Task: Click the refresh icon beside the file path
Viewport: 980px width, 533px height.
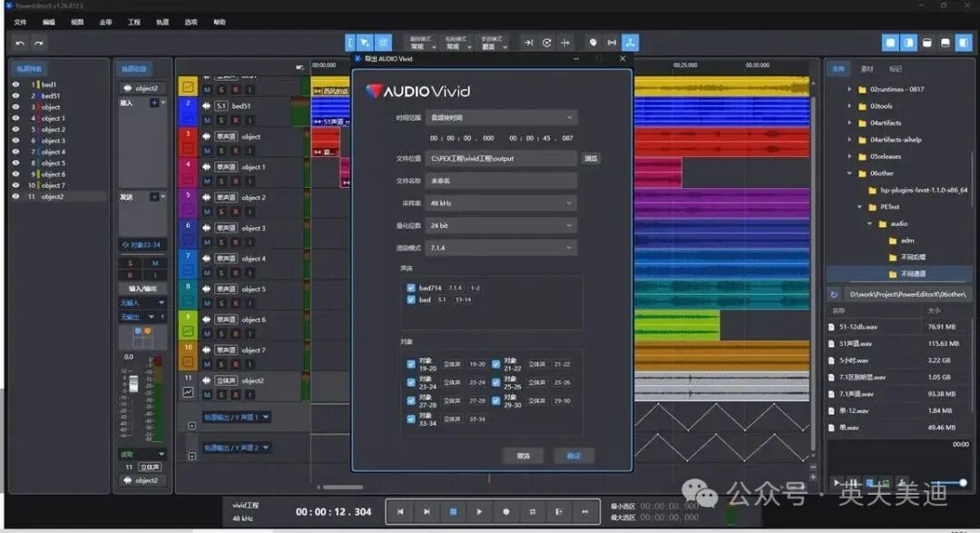Action: coord(834,294)
